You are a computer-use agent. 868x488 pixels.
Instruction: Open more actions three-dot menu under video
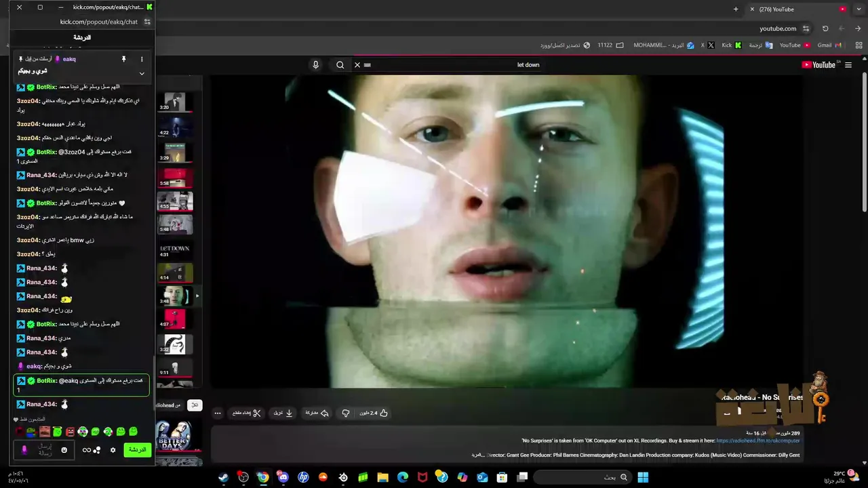pos(218,413)
